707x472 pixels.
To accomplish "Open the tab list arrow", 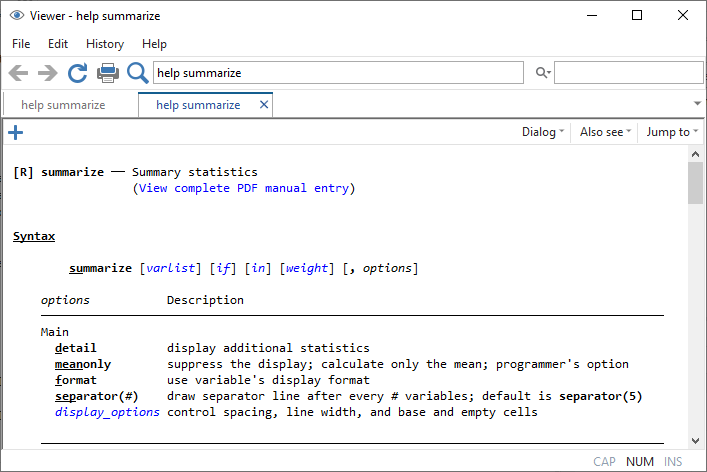I will (696, 104).
